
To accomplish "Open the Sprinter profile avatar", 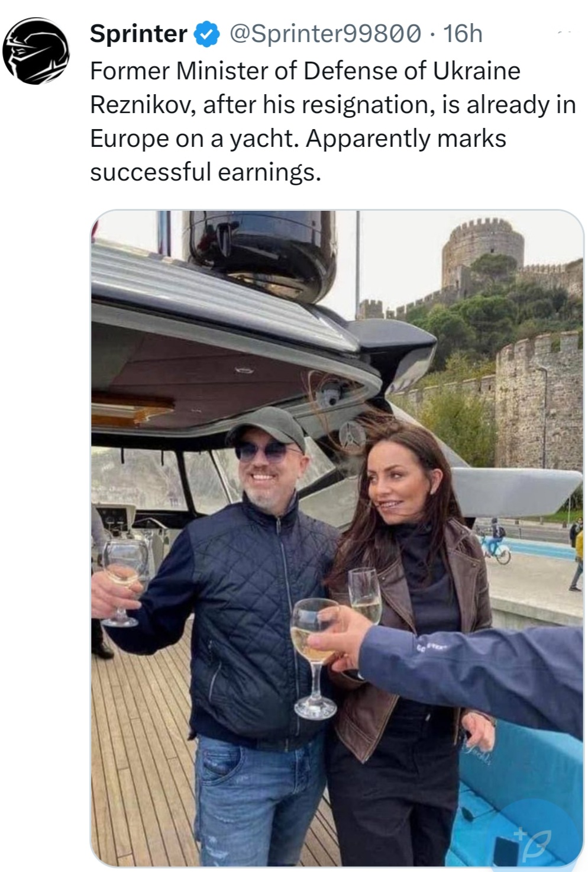I will pos(35,51).
